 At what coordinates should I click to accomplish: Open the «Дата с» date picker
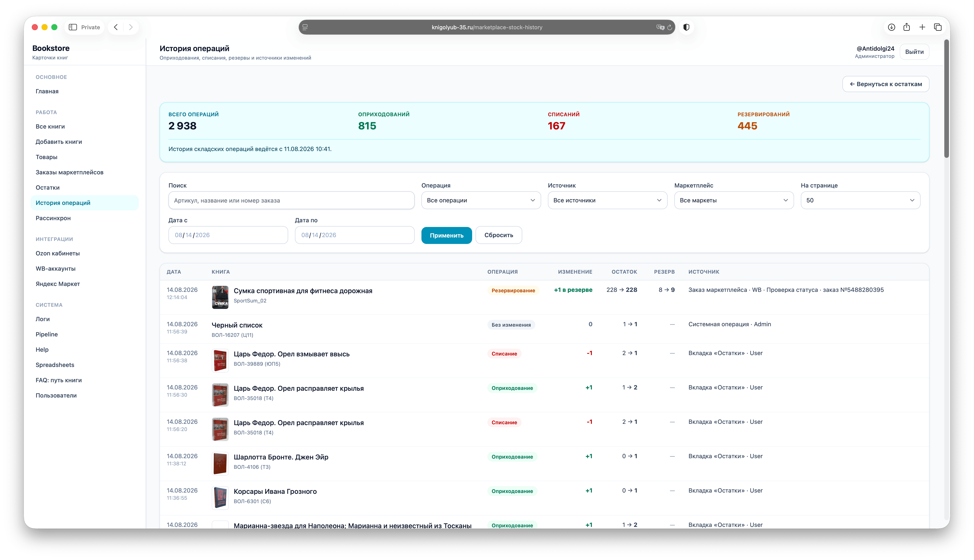coord(228,235)
